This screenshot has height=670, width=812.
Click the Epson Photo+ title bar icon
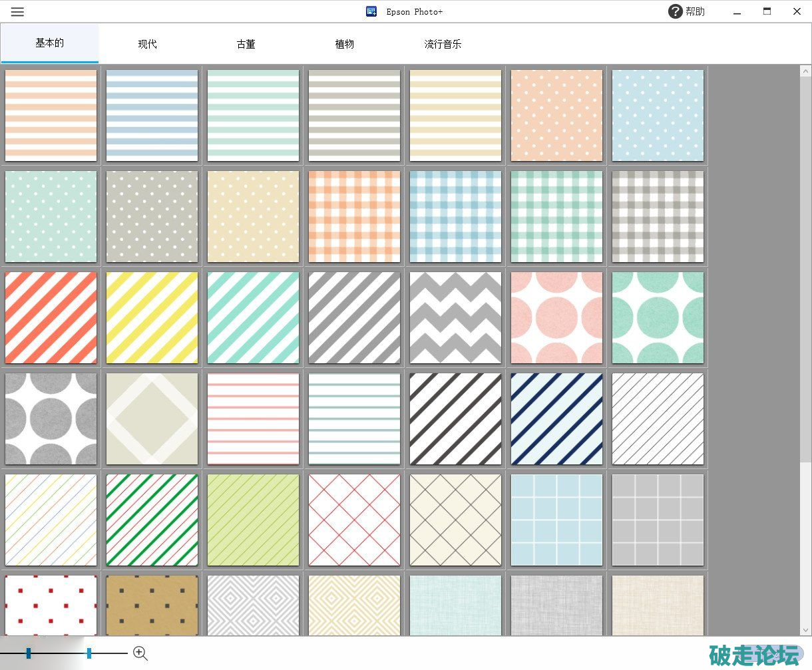(371, 11)
